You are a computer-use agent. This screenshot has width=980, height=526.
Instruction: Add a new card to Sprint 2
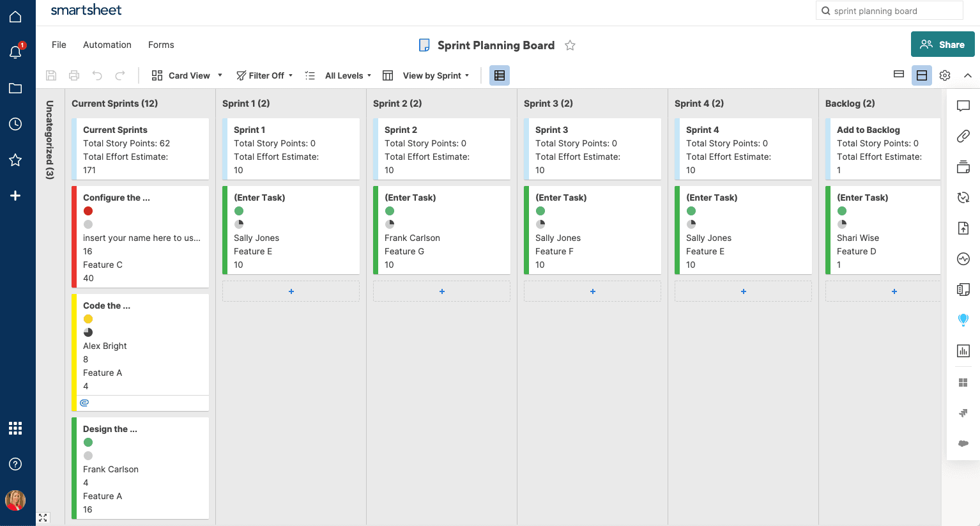click(x=441, y=291)
